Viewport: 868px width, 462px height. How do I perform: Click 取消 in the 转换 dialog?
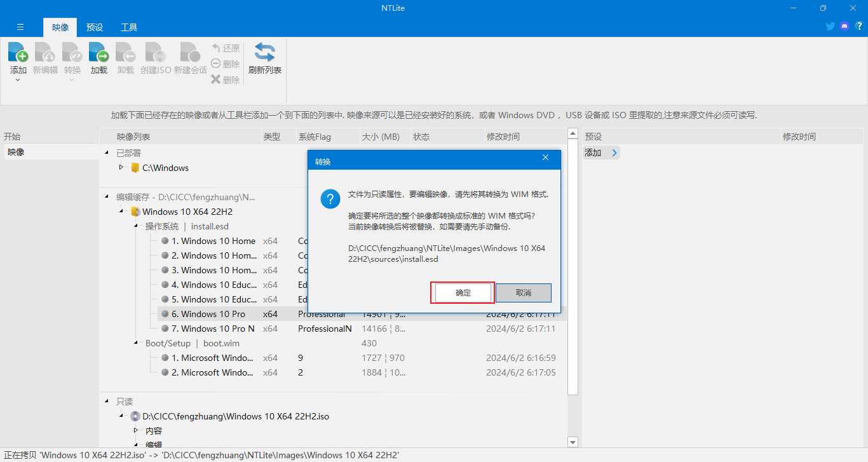(524, 293)
